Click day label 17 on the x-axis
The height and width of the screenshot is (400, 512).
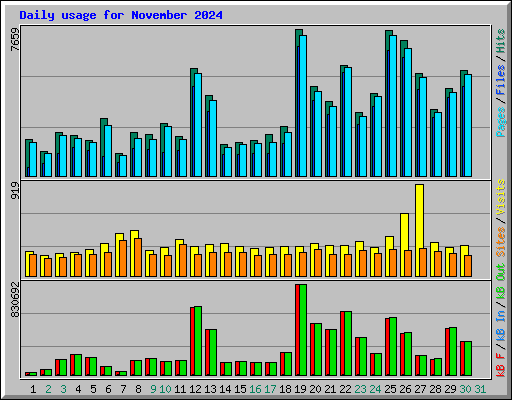(x=270, y=389)
